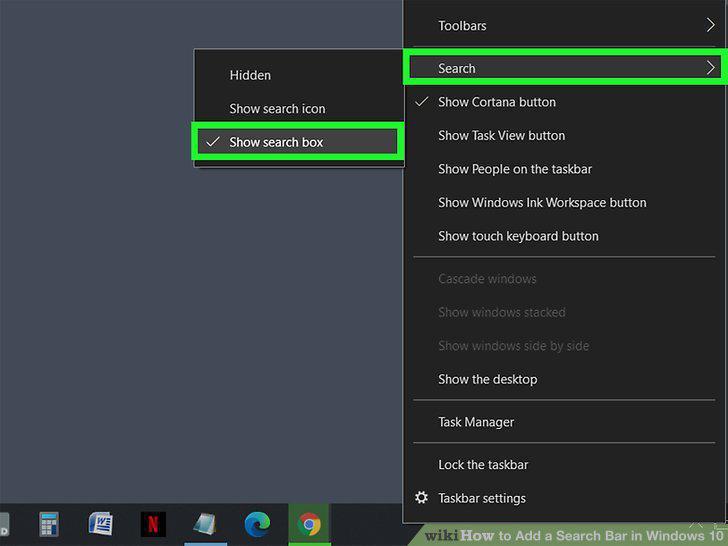Expand the Search submenu chevron
The height and width of the screenshot is (546, 728).
click(x=710, y=68)
